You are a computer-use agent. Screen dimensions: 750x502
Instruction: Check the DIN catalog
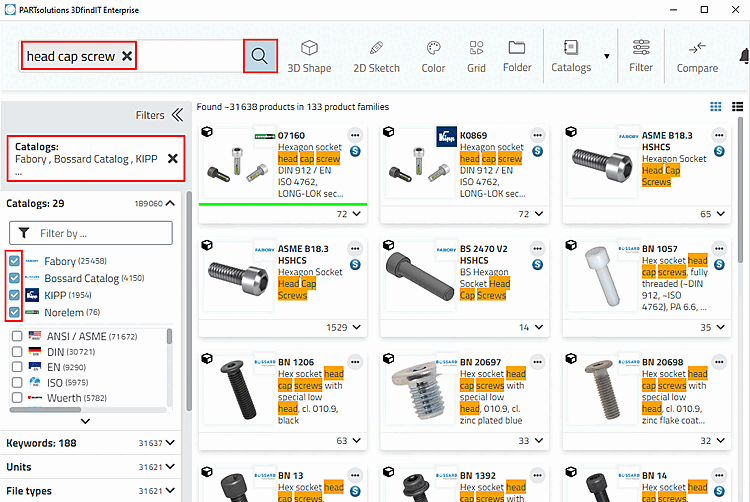coord(17,351)
